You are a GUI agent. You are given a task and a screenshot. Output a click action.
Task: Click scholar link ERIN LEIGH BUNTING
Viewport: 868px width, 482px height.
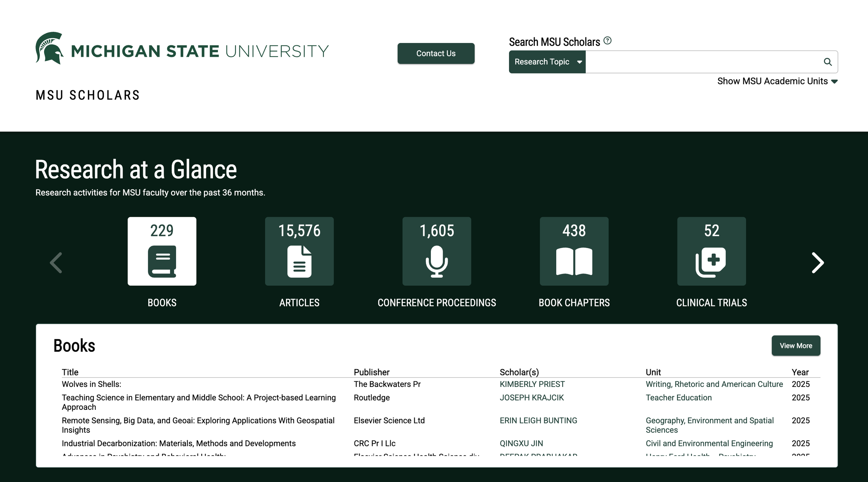(538, 421)
